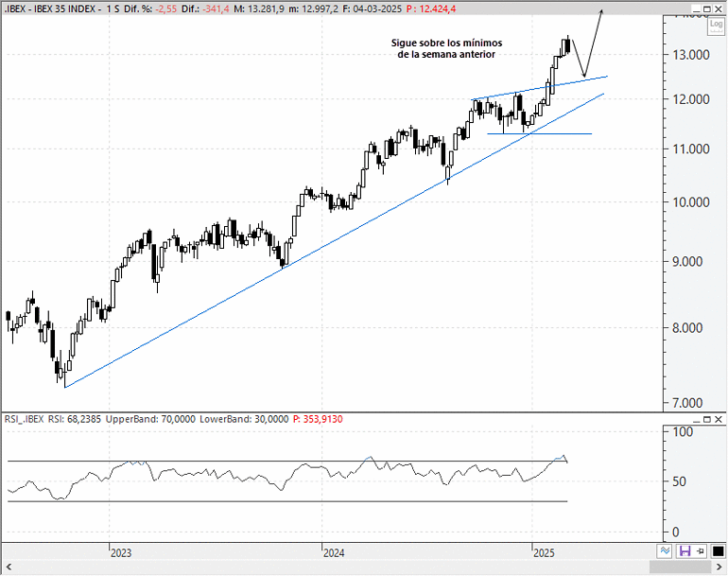The width and height of the screenshot is (728, 576).
Task: Click the 2025 label on time axis
Action: pyautogui.click(x=544, y=552)
